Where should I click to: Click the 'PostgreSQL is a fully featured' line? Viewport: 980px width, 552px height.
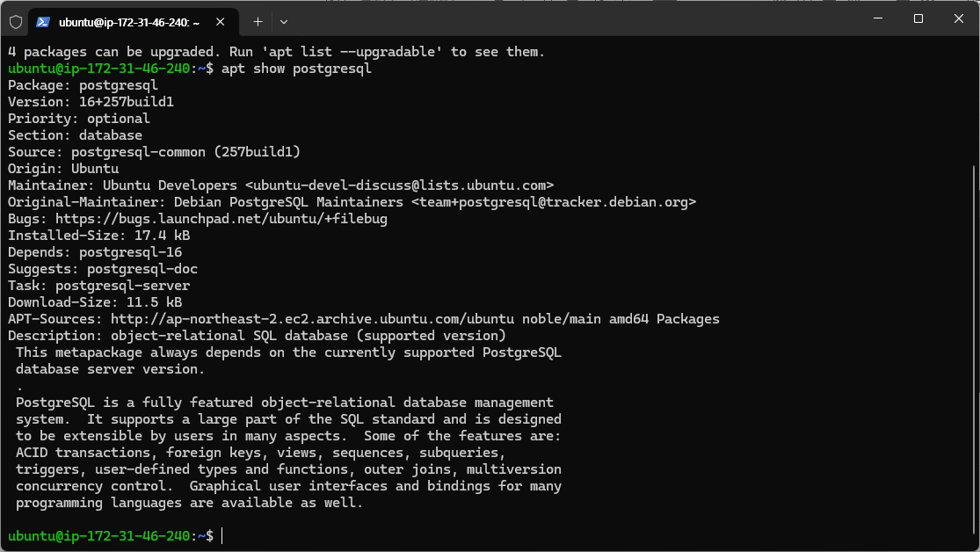click(285, 403)
